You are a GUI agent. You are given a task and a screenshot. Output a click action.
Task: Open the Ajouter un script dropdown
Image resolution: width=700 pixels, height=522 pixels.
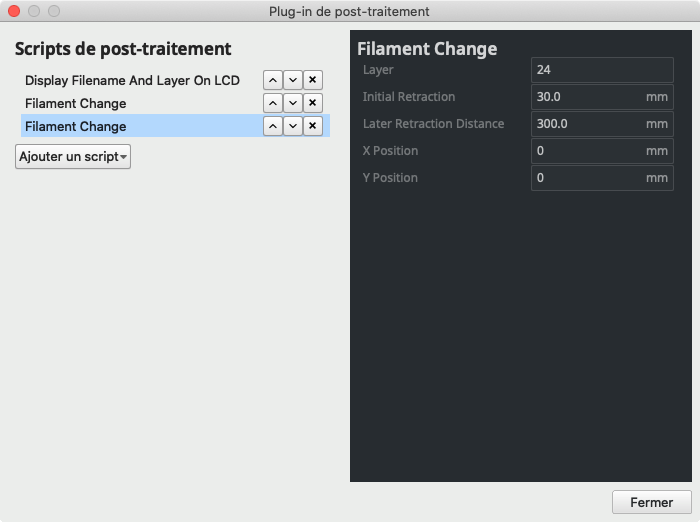[73, 157]
